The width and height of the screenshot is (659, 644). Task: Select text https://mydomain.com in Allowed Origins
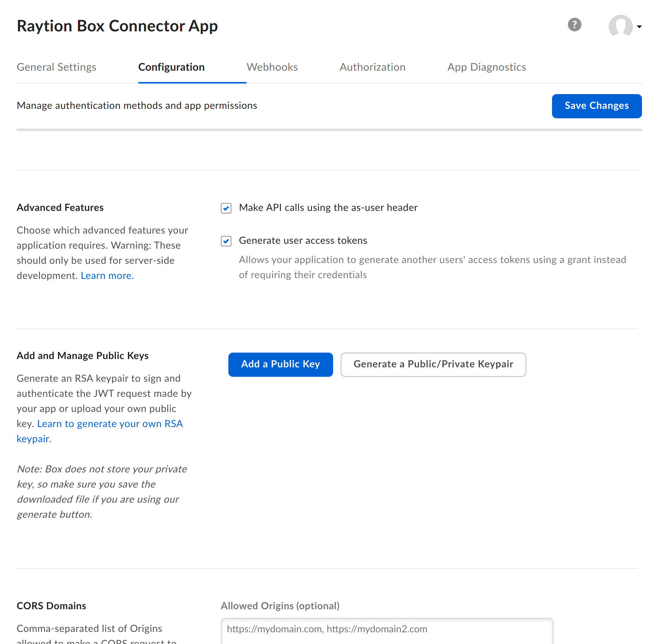pos(274,629)
